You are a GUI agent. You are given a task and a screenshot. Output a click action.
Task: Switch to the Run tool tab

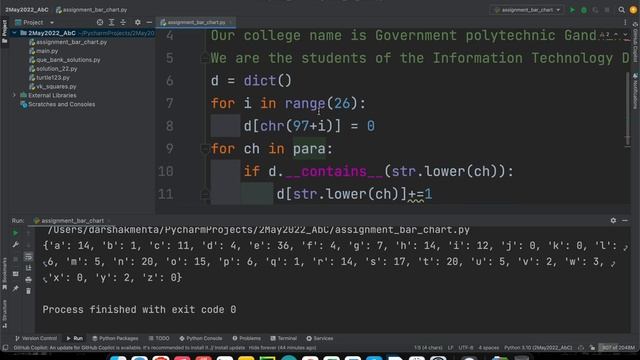click(75, 338)
